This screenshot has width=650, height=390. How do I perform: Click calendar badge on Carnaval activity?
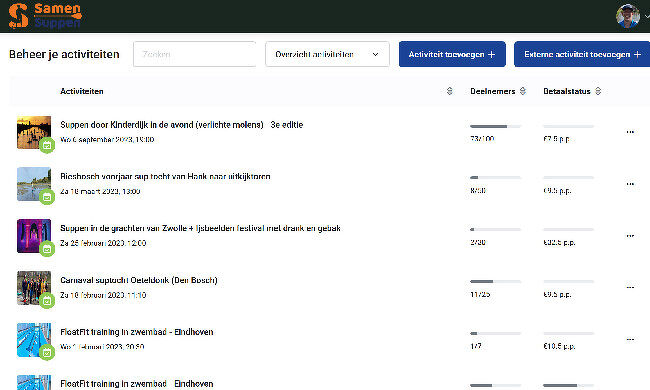click(x=47, y=301)
